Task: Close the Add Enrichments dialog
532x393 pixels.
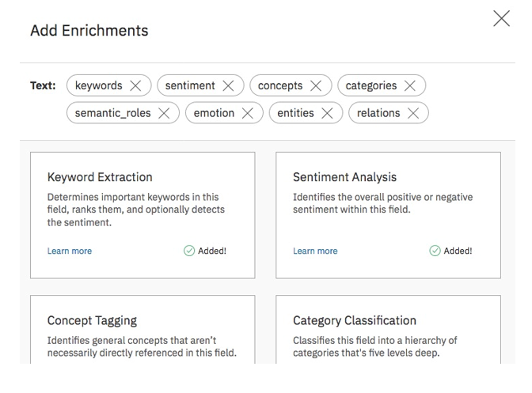Action: (501, 18)
